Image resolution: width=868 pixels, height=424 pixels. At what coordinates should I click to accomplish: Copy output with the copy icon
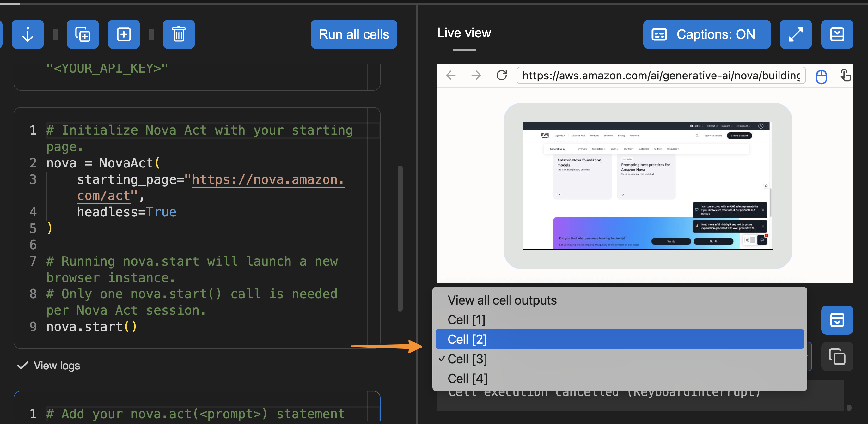(x=837, y=357)
